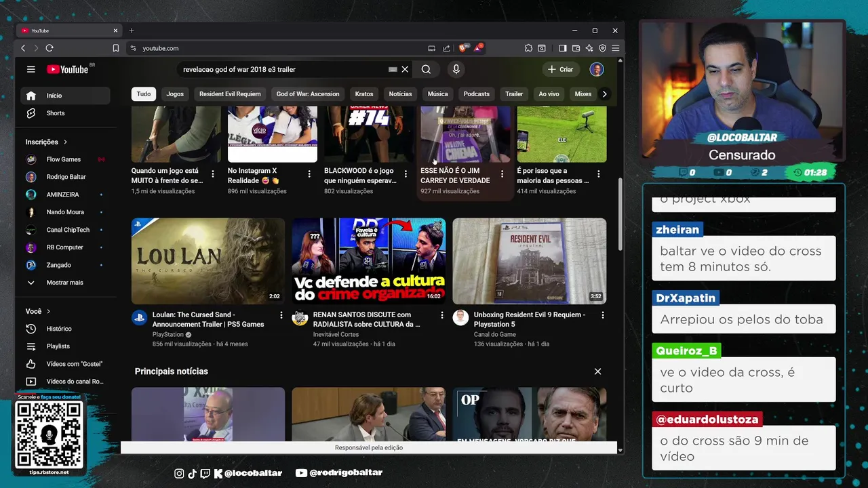Open the Nando Moura channel
868x488 pixels.
[65, 212]
